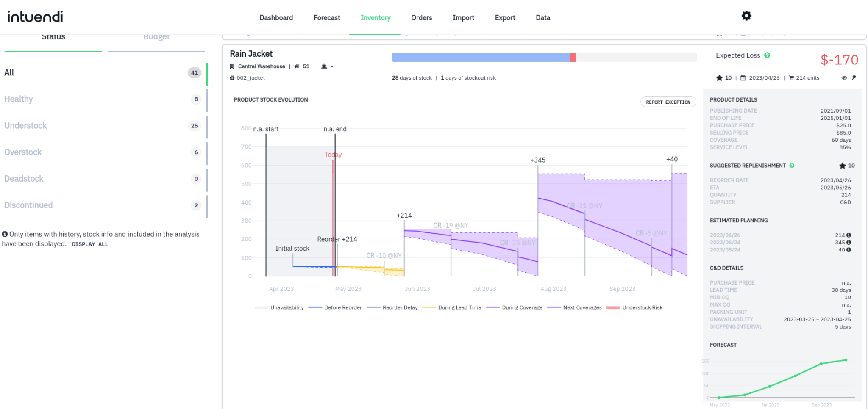Toggle Unavailability series in chart legend

tap(279, 308)
